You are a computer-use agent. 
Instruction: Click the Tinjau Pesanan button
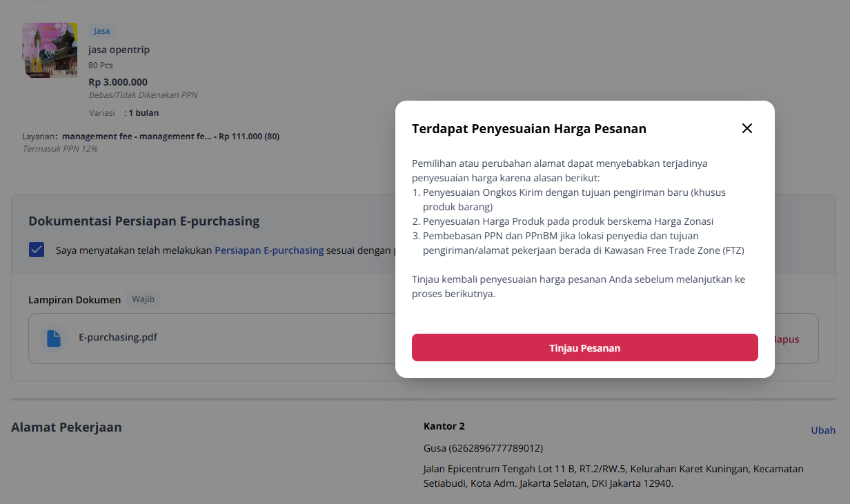click(x=585, y=347)
